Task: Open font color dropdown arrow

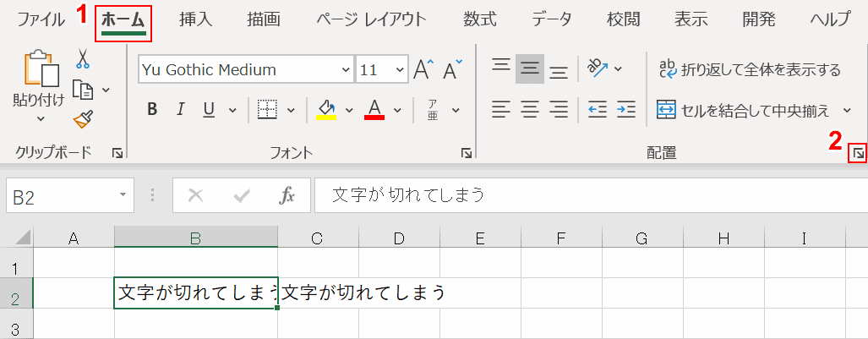Action: click(397, 110)
